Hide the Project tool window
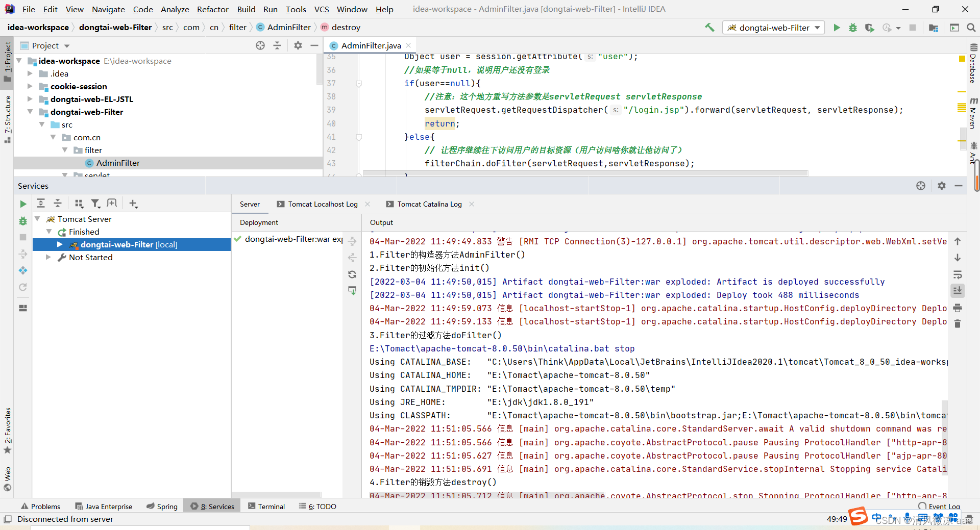The width and height of the screenshot is (980, 530). coord(314,45)
